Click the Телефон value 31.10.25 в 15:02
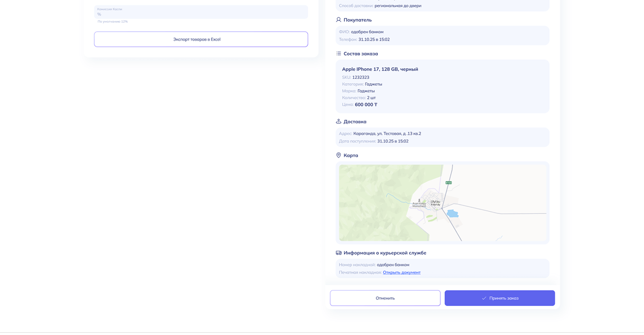Image resolution: width=644 pixels, height=335 pixels. pyautogui.click(x=374, y=39)
